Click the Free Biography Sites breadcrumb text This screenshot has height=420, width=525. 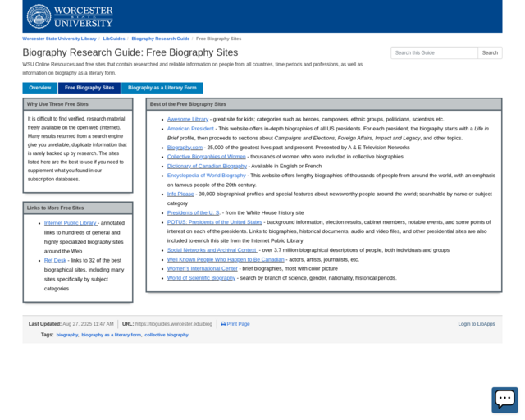[219, 39]
